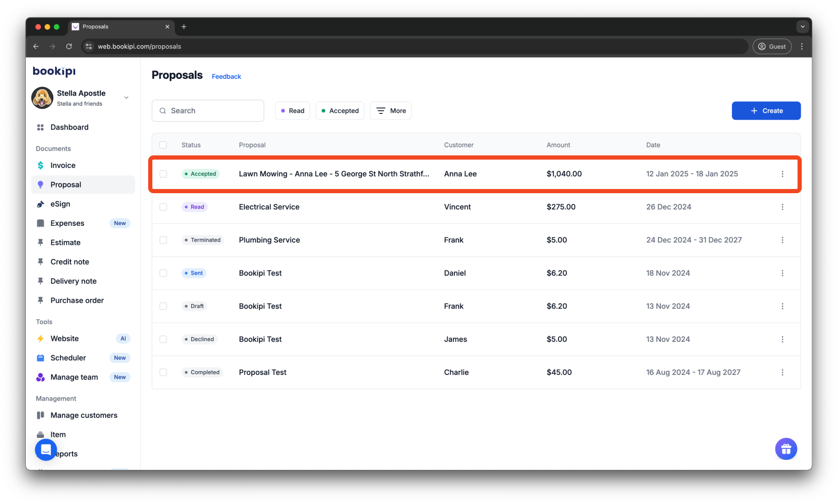The image size is (838, 504).
Task: Click the Manage team people icon
Action: (x=40, y=377)
